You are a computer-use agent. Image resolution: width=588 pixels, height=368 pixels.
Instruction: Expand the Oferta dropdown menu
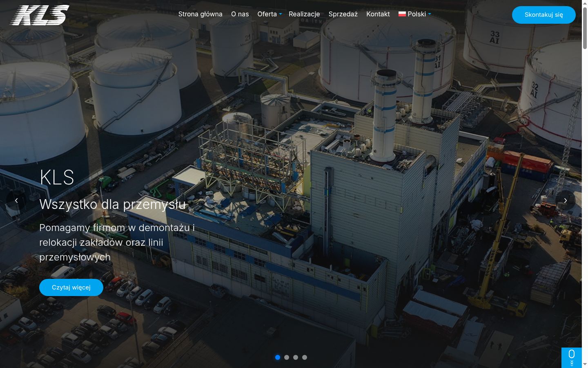pyautogui.click(x=269, y=14)
